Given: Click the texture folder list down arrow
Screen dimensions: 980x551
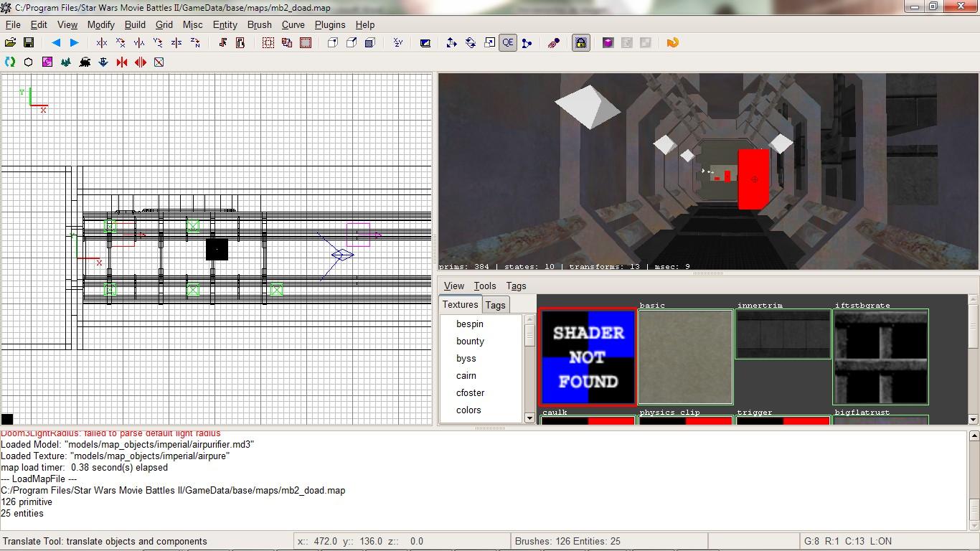Looking at the screenshot, I should tap(529, 418).
